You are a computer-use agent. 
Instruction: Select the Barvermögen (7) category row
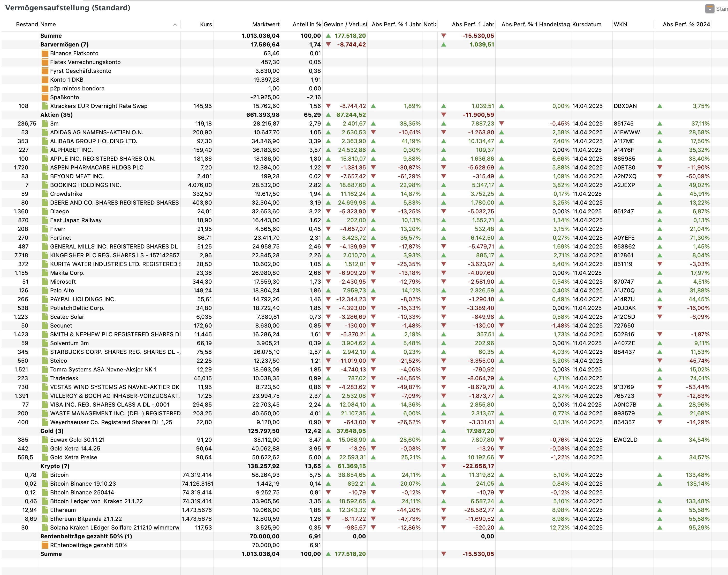point(64,45)
